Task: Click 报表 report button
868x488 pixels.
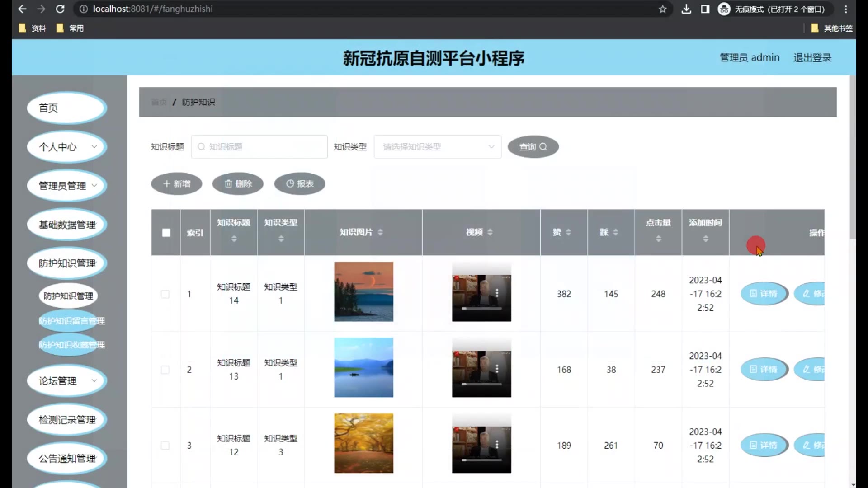Action: click(300, 184)
